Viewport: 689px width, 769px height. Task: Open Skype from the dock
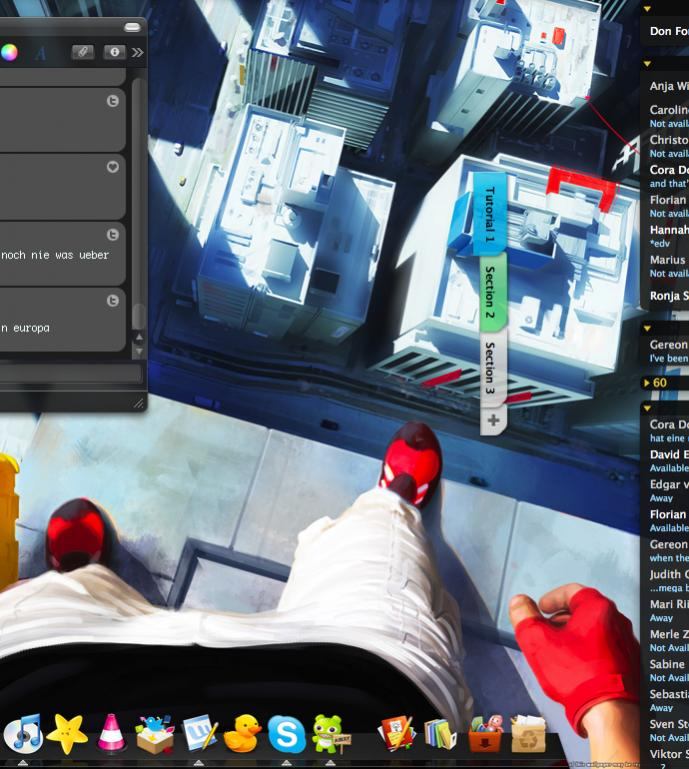tap(286, 734)
